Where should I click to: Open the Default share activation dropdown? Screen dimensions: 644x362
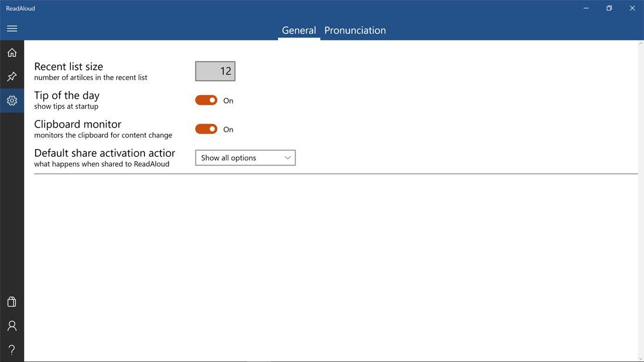coord(245,157)
